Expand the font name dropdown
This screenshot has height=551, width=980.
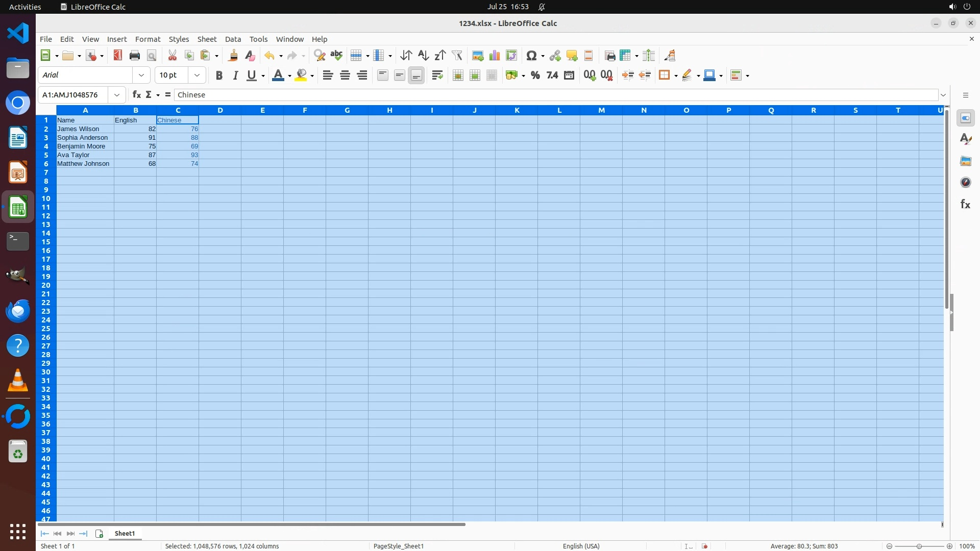[141, 76]
